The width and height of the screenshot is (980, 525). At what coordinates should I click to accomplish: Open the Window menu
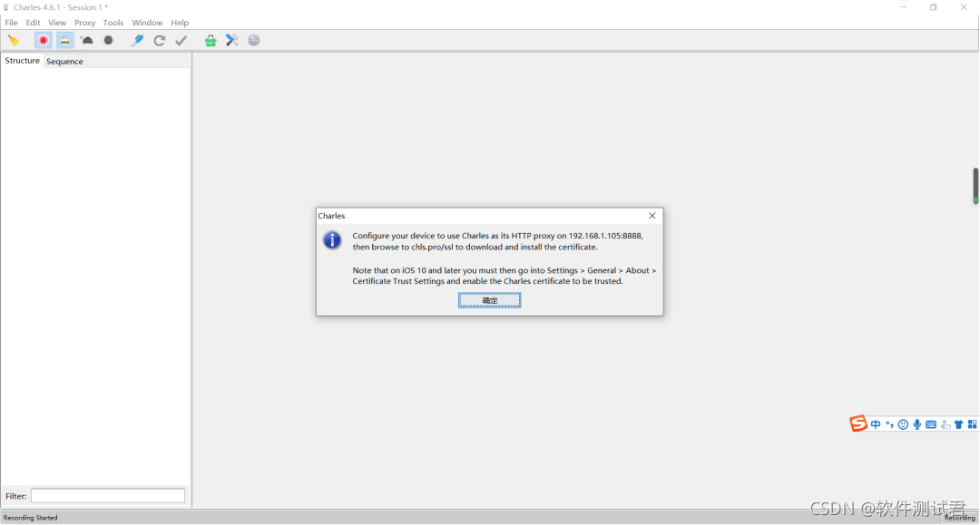coord(147,23)
